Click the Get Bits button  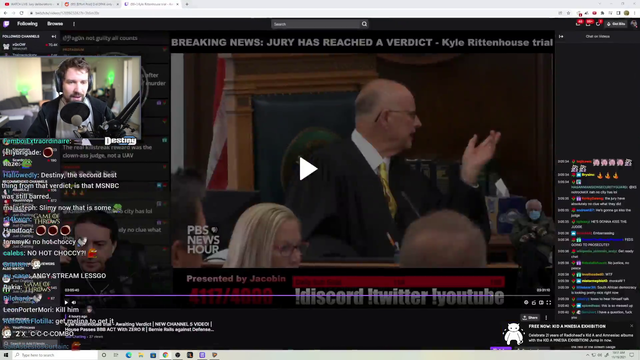616,24
